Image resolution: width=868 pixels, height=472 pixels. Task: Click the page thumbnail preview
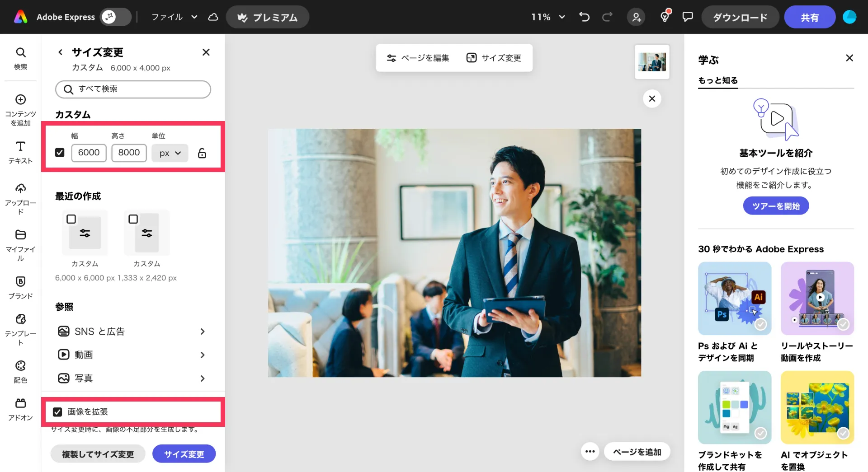tap(651, 62)
